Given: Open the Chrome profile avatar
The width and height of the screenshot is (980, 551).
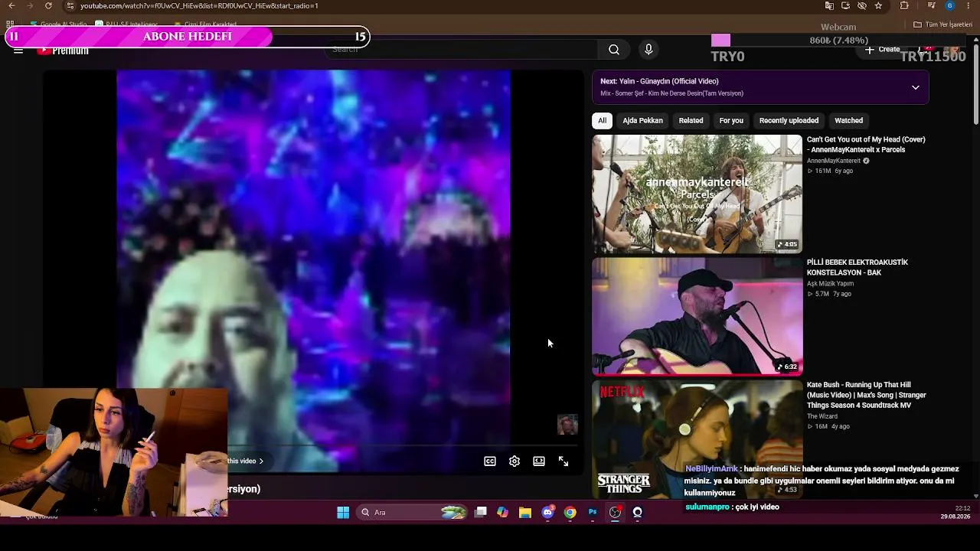Looking at the screenshot, I should tap(950, 6).
